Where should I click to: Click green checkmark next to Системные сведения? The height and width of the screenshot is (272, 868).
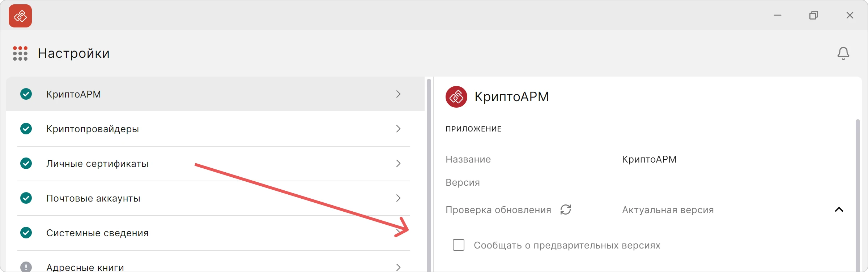click(x=26, y=233)
